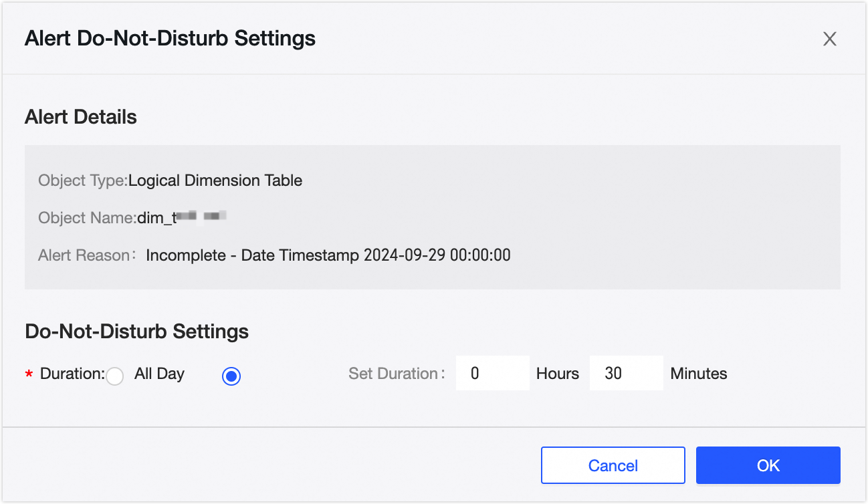Click the Minutes unit label
This screenshot has width=868, height=504.
pyautogui.click(x=699, y=374)
